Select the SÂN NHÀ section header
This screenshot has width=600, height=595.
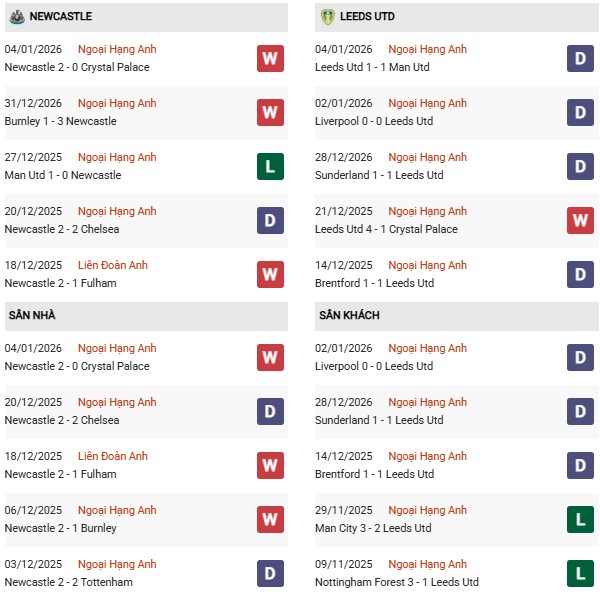pos(32,316)
